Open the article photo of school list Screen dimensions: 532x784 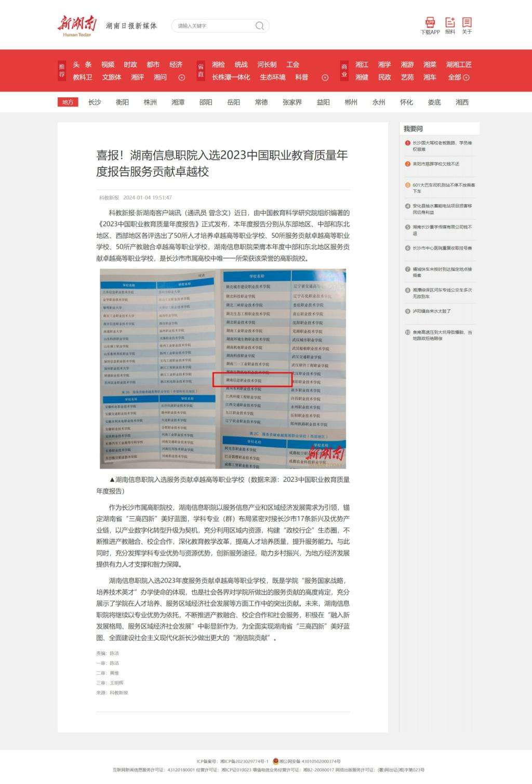click(x=223, y=369)
